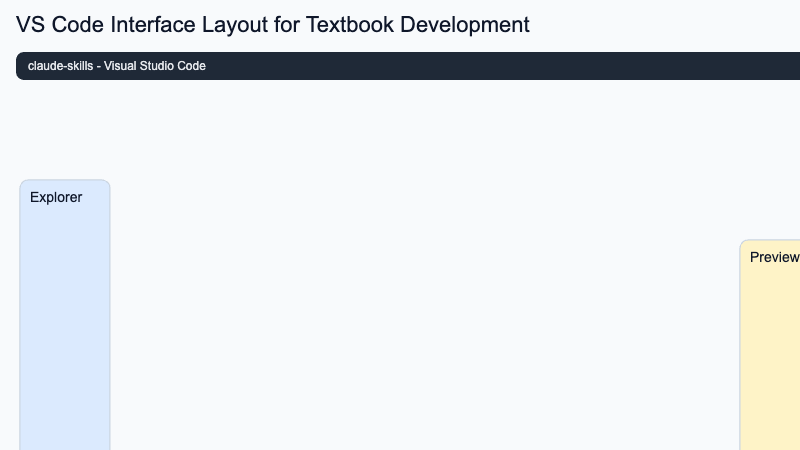Click empty area between Explorer and Preview panels
800x450 pixels.
(420, 300)
